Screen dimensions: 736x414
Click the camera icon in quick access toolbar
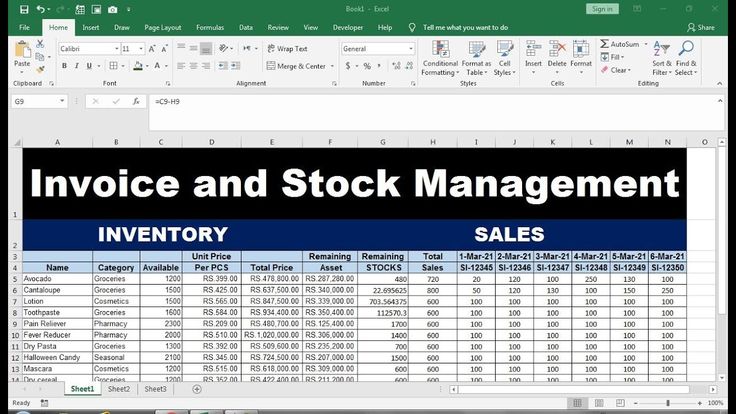tap(112, 9)
